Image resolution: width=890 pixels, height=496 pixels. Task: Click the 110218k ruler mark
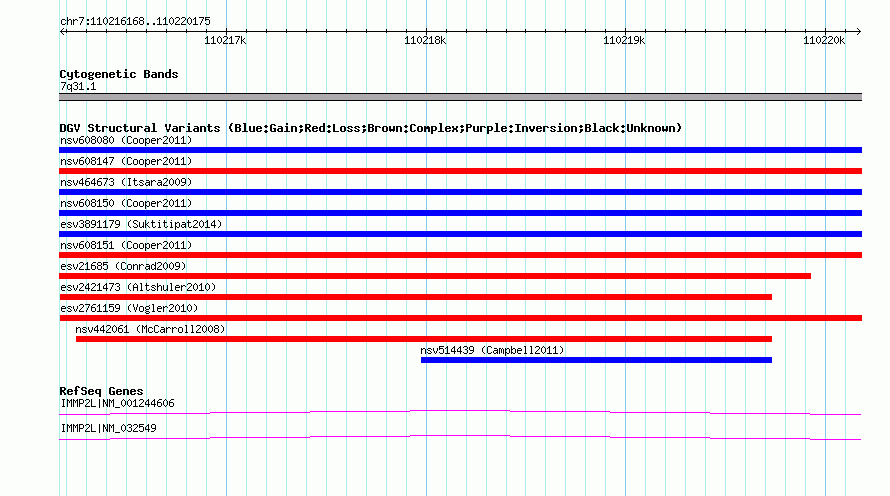point(425,40)
